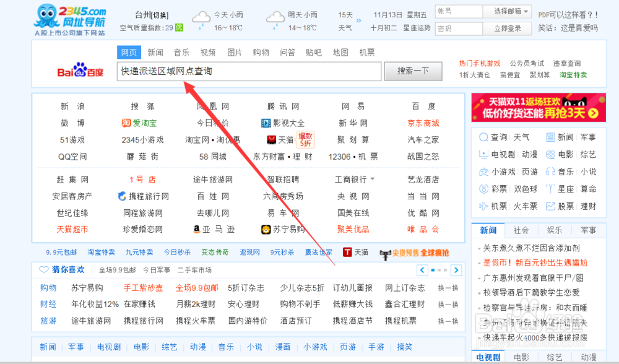Read headline 关东煮久煮不烂因含添加剂
Screen dimensions: 619x364
(x=531, y=248)
